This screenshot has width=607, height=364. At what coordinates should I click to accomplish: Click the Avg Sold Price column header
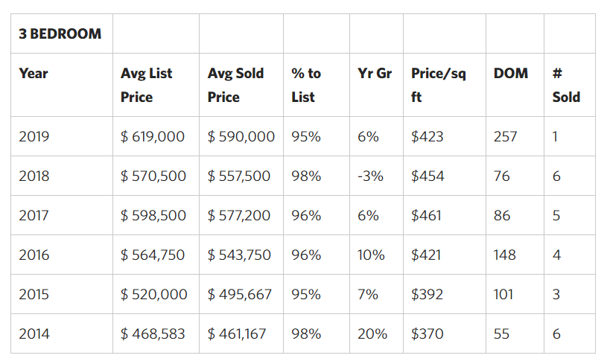tap(235, 85)
